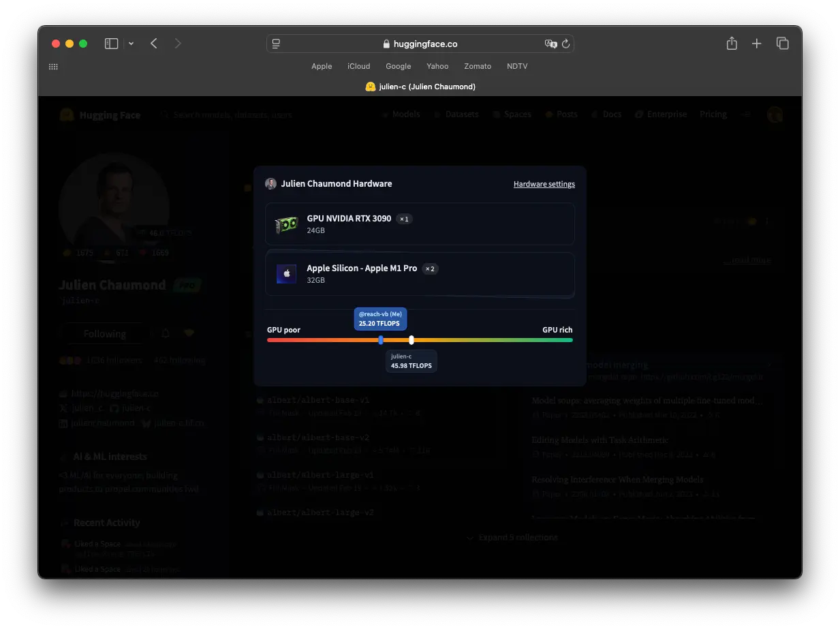Click the Safari forward arrow
The width and height of the screenshot is (840, 629).
[x=178, y=44]
